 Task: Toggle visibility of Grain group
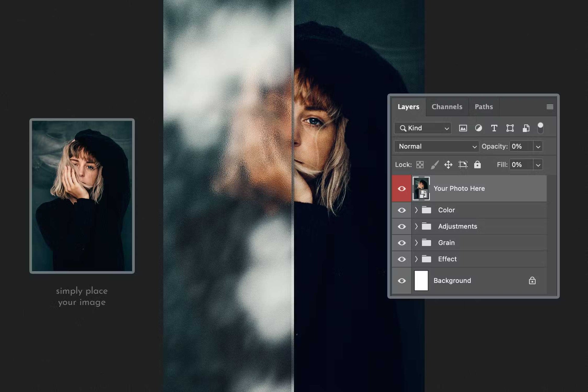(x=402, y=243)
